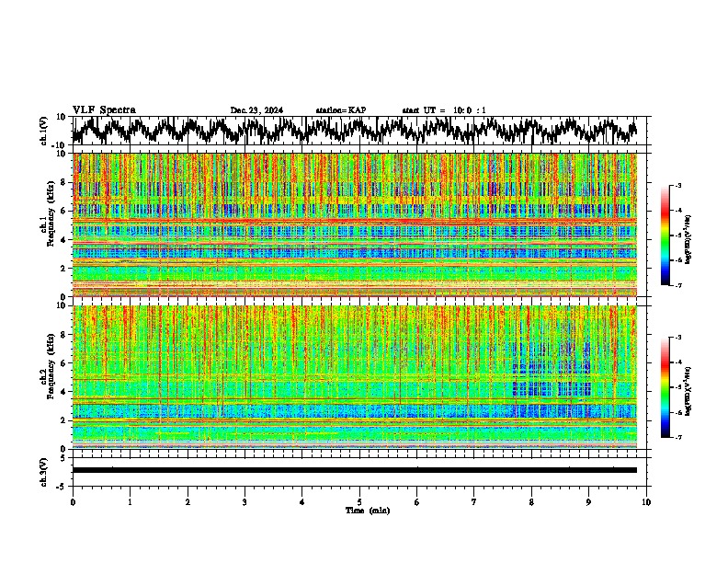Click the time axis tick label '6'

pos(417,502)
